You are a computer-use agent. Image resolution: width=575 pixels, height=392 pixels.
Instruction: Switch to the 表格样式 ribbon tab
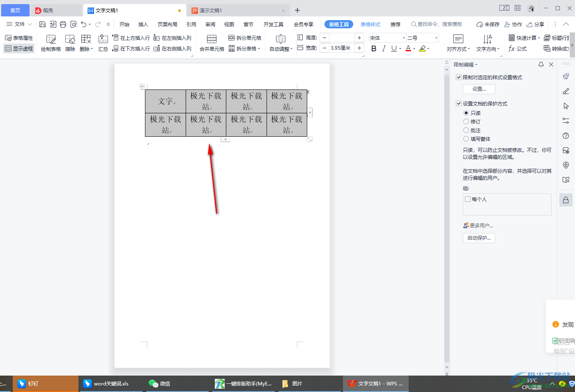pyautogui.click(x=370, y=24)
